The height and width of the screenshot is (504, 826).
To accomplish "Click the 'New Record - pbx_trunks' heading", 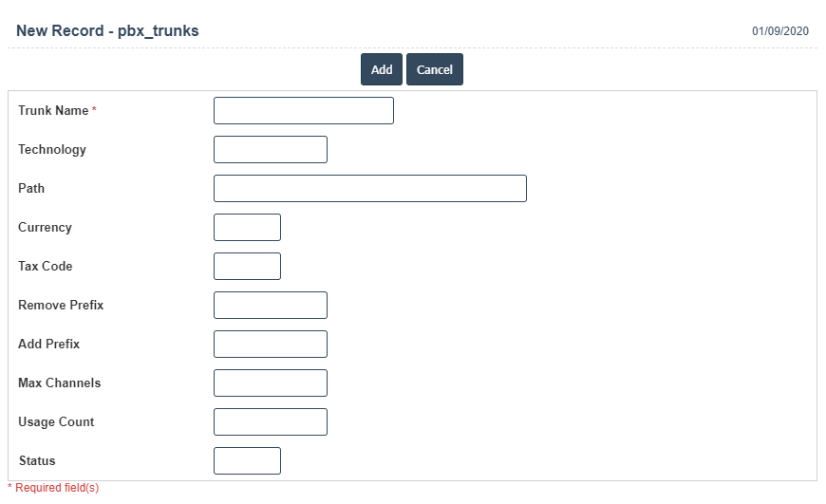I will [107, 31].
